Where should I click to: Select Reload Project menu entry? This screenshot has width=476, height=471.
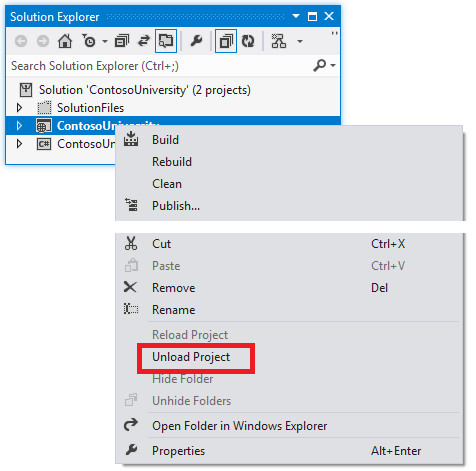pyautogui.click(x=190, y=335)
